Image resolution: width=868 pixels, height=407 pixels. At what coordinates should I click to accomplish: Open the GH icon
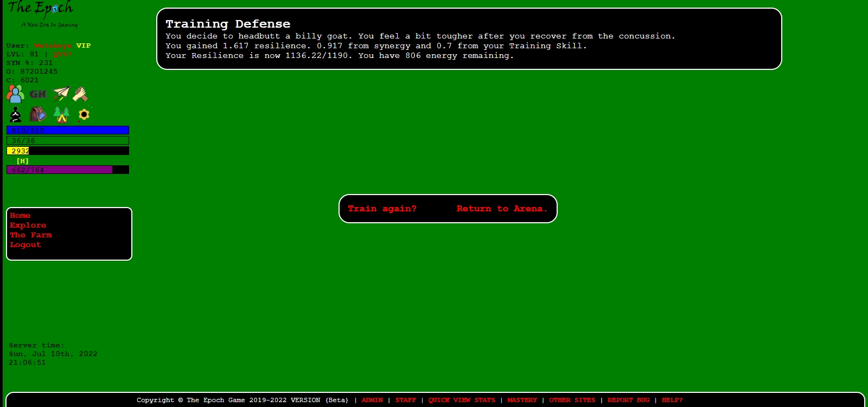click(37, 94)
